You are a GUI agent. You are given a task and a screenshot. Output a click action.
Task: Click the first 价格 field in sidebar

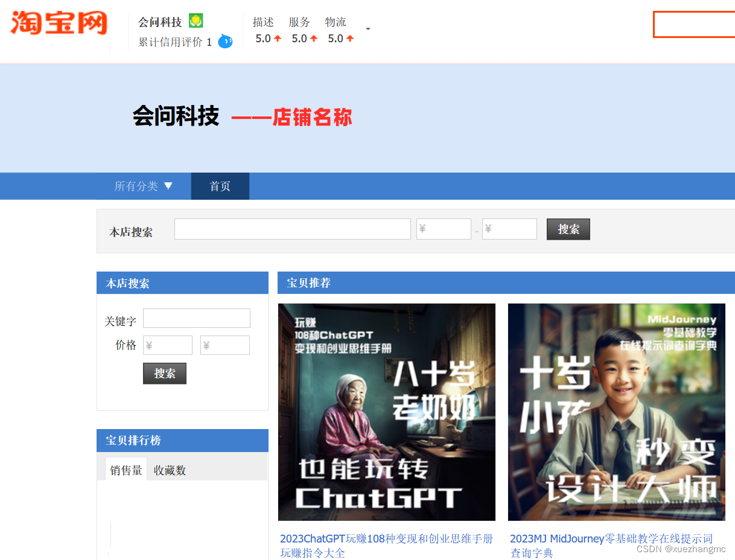168,345
